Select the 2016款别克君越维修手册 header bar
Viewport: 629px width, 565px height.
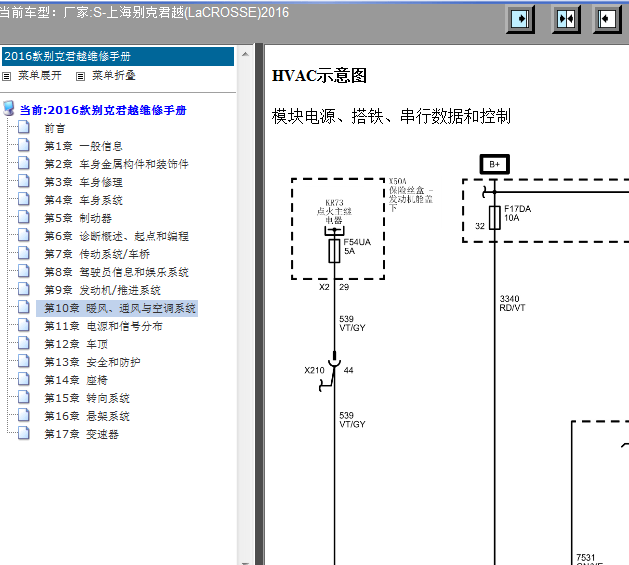click(118, 56)
